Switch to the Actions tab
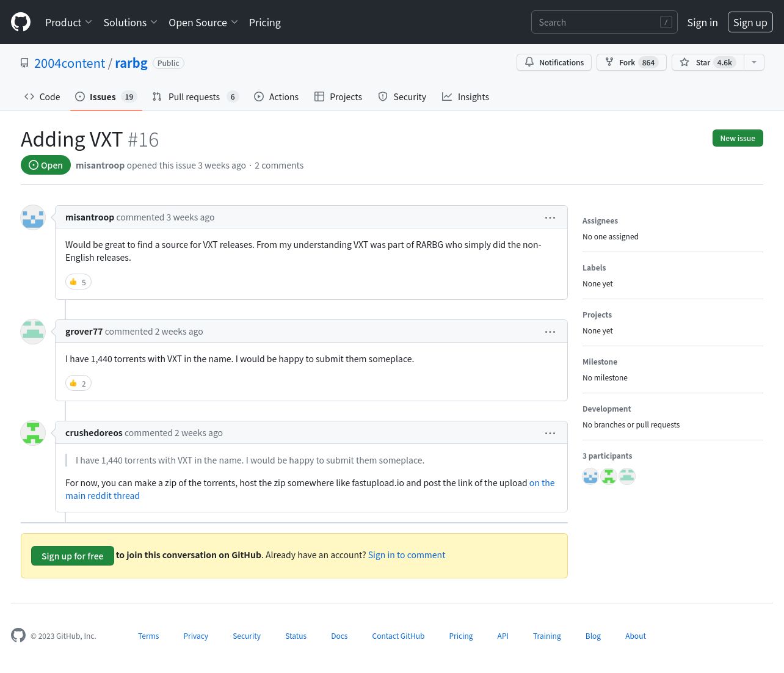The image size is (784, 673). point(276,96)
